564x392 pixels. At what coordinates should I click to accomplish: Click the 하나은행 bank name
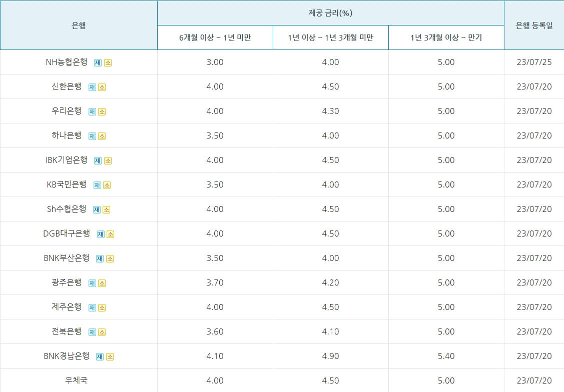pos(67,135)
